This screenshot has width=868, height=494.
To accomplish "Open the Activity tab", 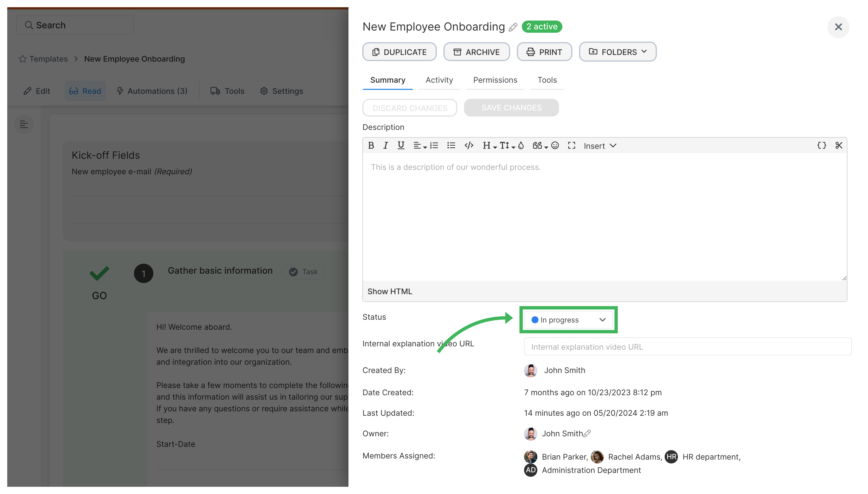I will pyautogui.click(x=439, y=80).
